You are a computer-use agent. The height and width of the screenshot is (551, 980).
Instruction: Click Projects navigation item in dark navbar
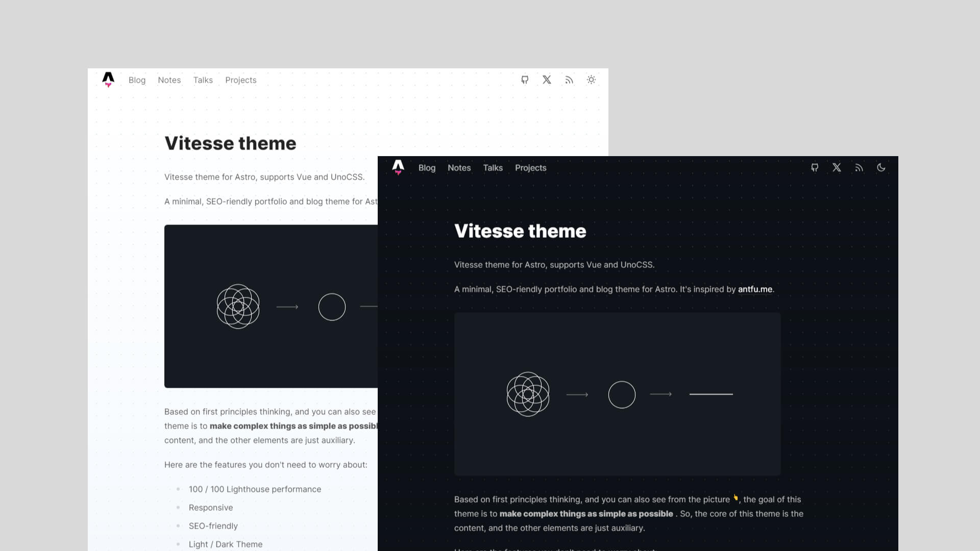pyautogui.click(x=530, y=167)
